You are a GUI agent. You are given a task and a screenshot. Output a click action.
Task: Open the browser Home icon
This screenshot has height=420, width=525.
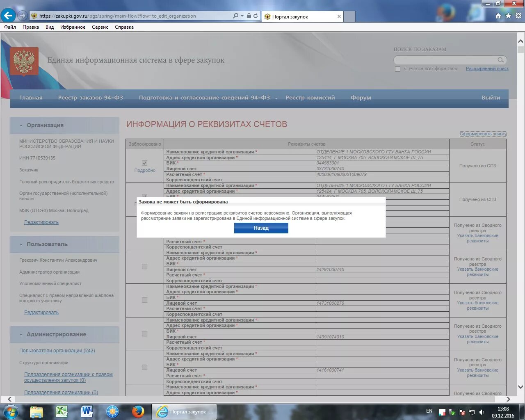coord(498,16)
